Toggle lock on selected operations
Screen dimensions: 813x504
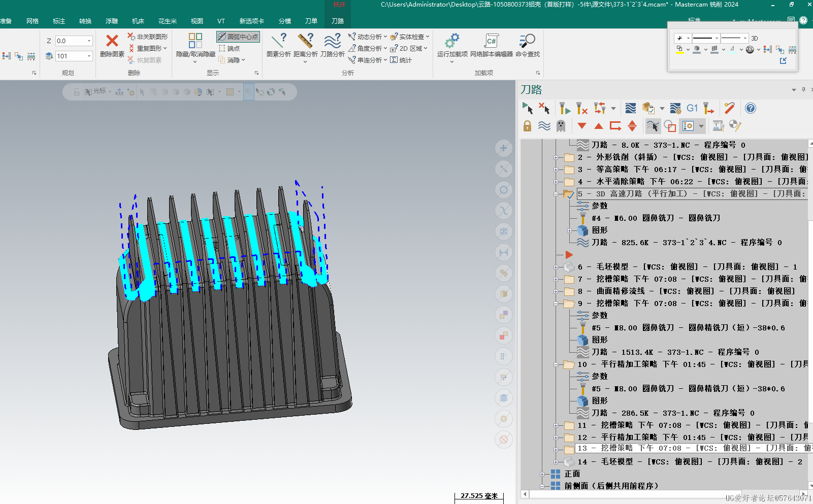[x=527, y=126]
